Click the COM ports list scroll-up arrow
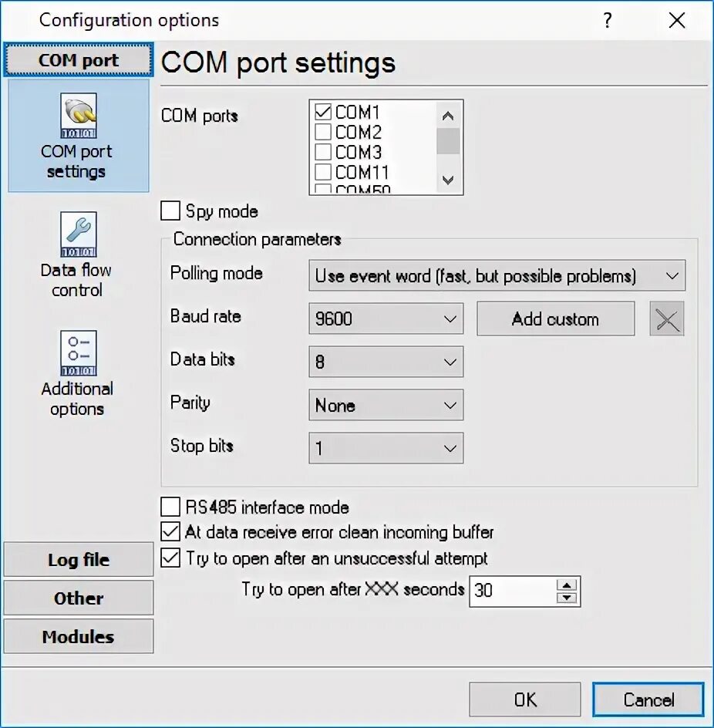This screenshot has width=714, height=728. point(448,116)
